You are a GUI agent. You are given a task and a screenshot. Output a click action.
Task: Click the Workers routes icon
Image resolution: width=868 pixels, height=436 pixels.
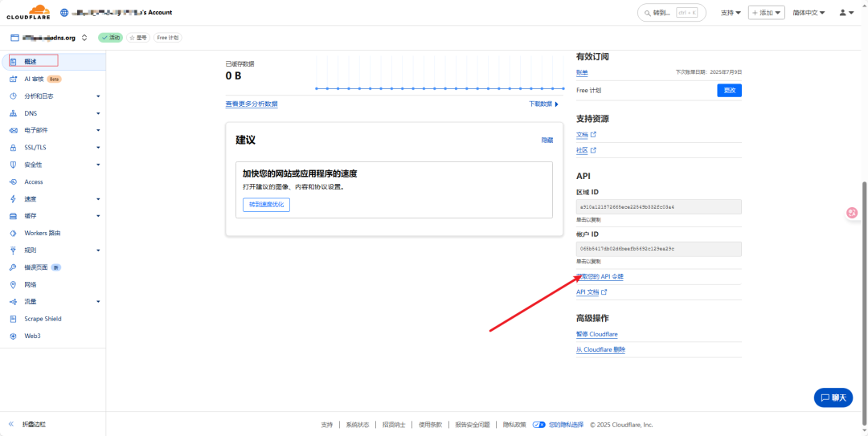[14, 234]
